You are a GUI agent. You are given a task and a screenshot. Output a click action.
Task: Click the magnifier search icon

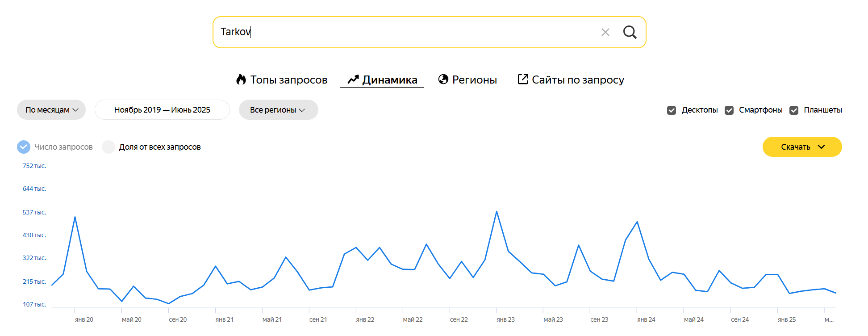click(x=630, y=32)
